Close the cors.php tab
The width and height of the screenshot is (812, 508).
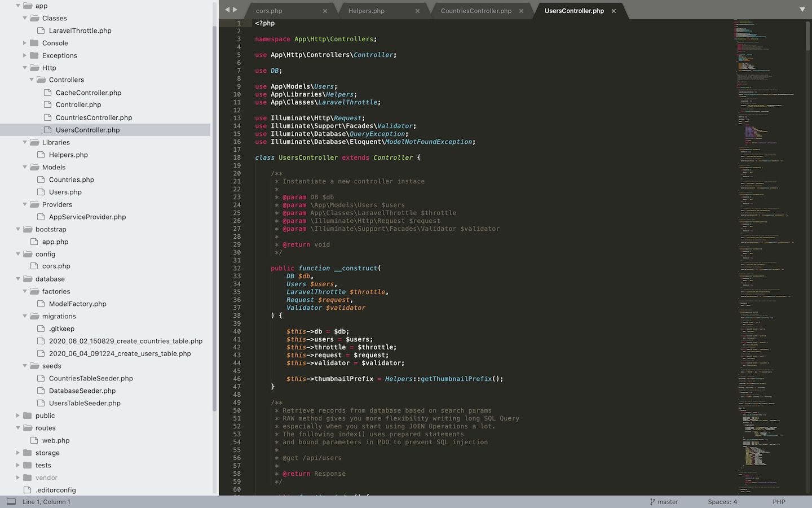point(325,11)
